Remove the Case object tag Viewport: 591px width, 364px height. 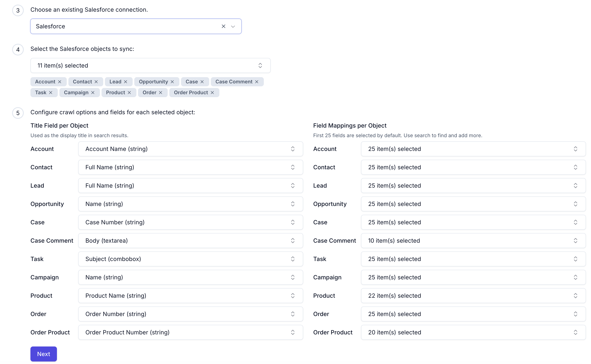(x=202, y=82)
